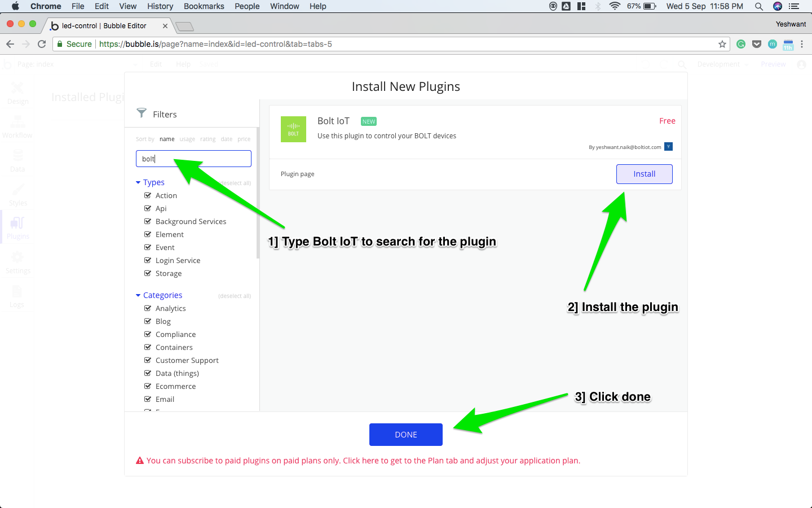Screen dimensions: 812x508
Task: Click the Grammarly extension icon
Action: click(741, 44)
